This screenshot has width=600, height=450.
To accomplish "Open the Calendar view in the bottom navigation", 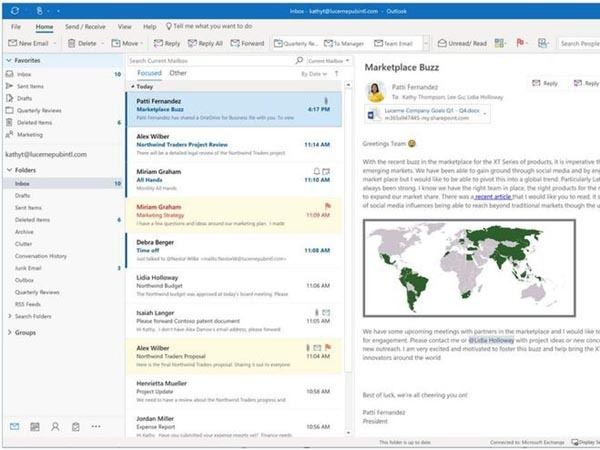I will pos(35,426).
